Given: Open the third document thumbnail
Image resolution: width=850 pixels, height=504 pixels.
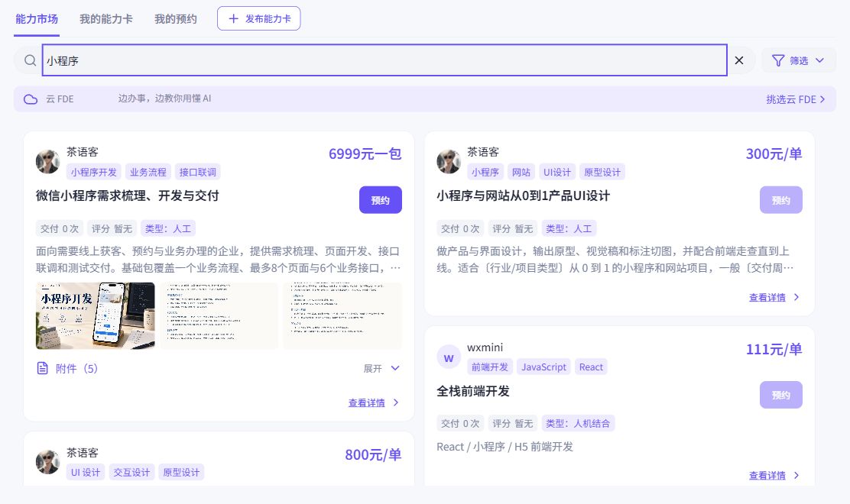Looking at the screenshot, I should (x=342, y=315).
